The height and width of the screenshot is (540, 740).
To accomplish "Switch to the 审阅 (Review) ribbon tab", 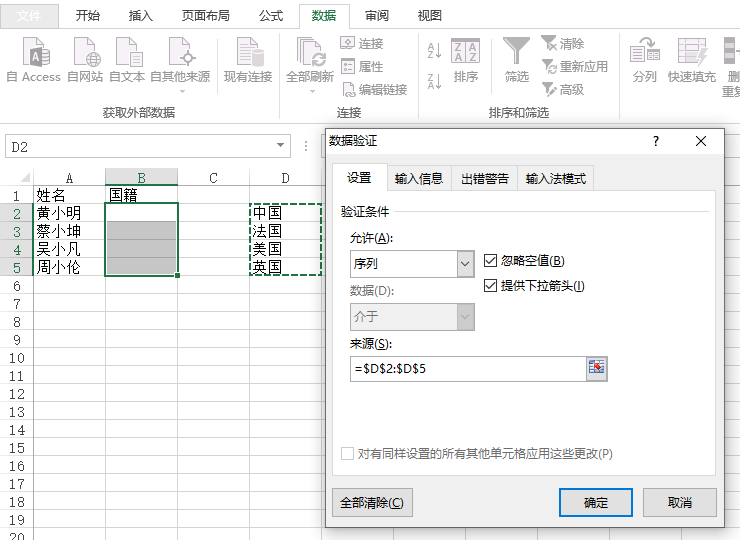I will (377, 16).
